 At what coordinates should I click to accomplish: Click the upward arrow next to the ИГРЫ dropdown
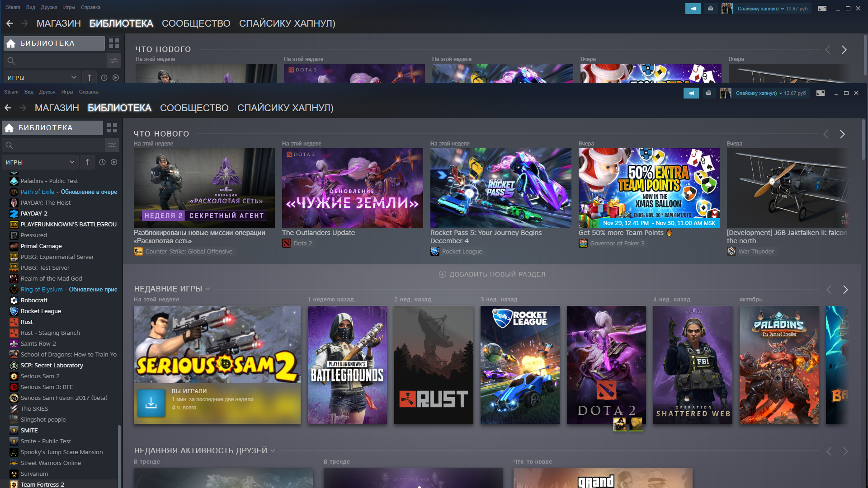coord(88,162)
